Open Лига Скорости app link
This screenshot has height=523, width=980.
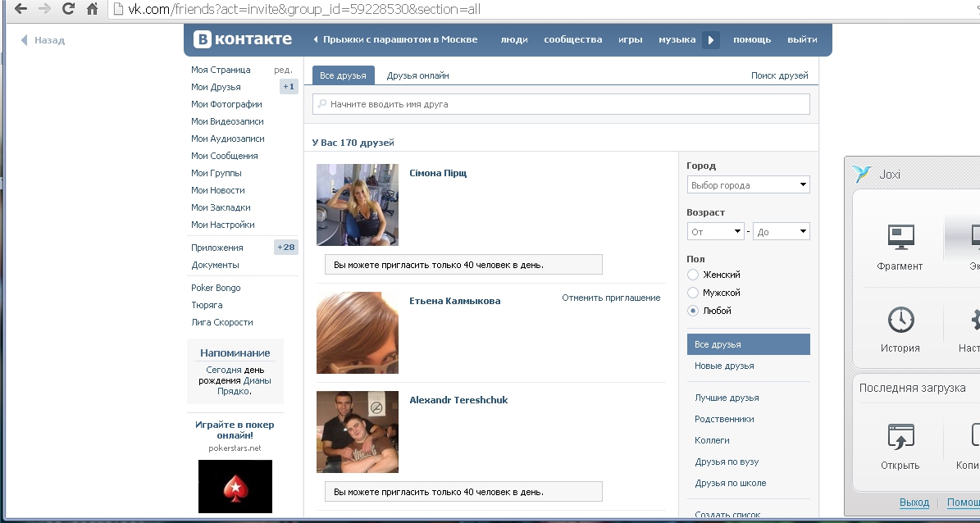[222, 322]
